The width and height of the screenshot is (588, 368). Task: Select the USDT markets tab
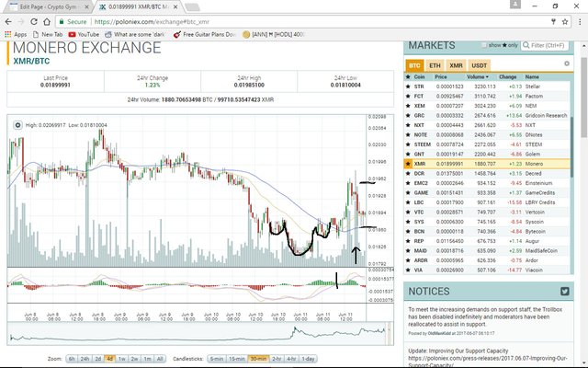[x=480, y=65]
